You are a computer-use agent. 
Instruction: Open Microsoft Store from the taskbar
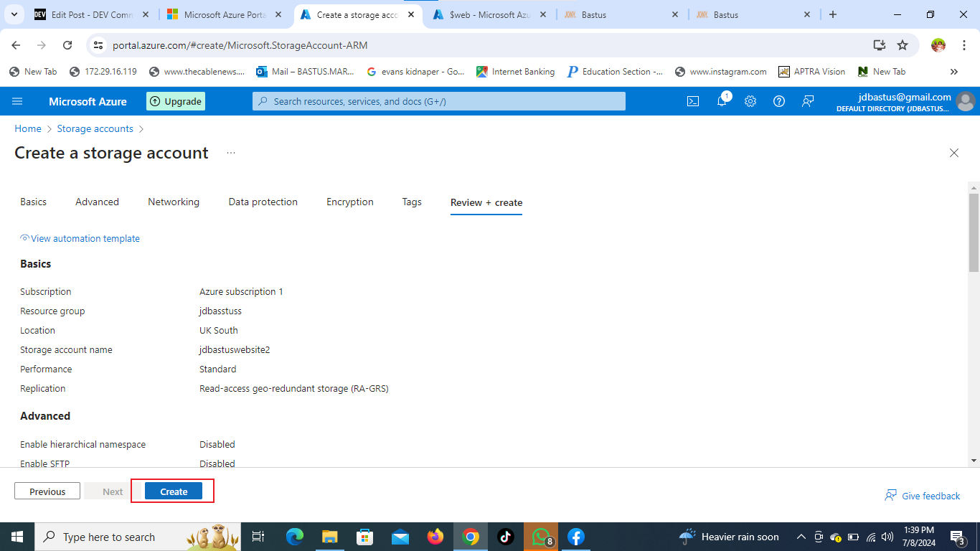pyautogui.click(x=365, y=537)
